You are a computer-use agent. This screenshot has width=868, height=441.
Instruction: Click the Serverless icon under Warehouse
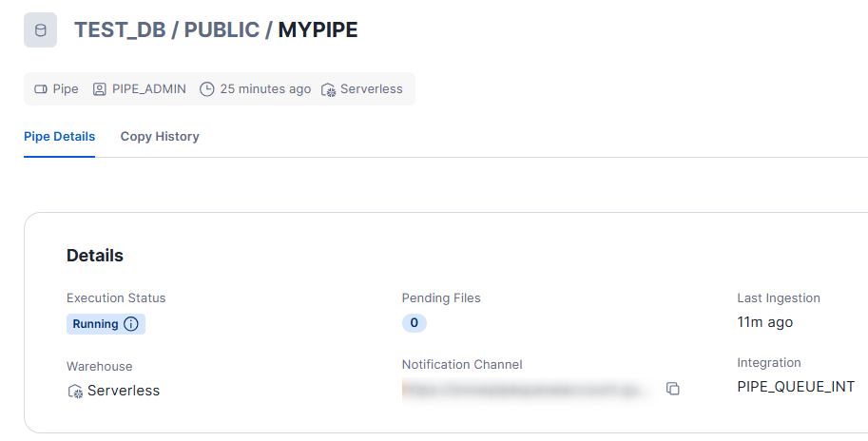click(75, 391)
